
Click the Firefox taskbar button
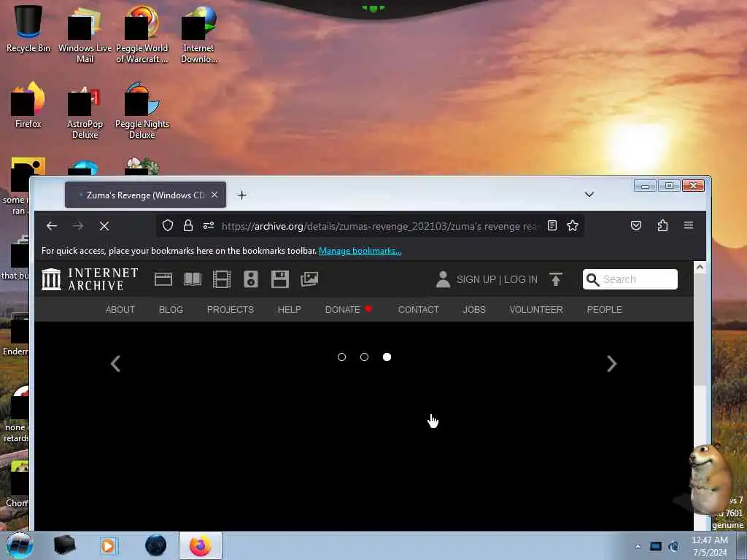(x=200, y=545)
